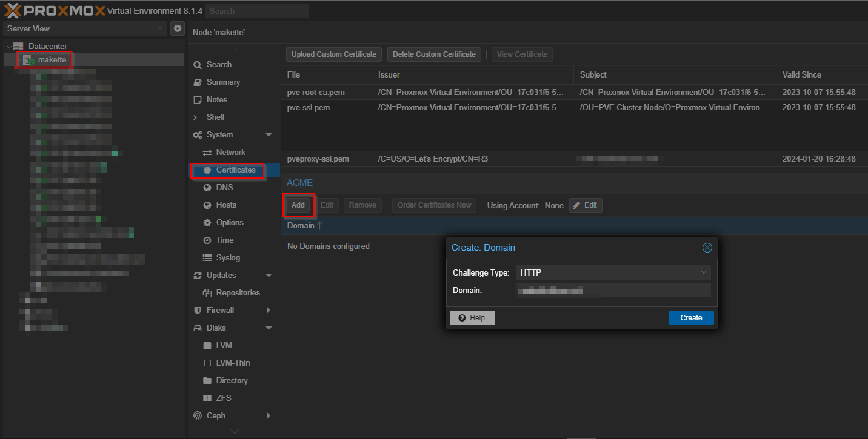868x439 pixels.
Task: Collapse the Updates menu group
Action: click(x=269, y=276)
